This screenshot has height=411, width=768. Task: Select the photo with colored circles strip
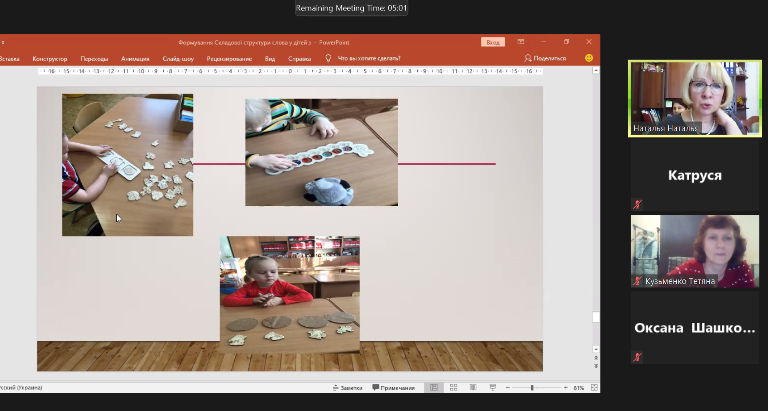point(321,152)
